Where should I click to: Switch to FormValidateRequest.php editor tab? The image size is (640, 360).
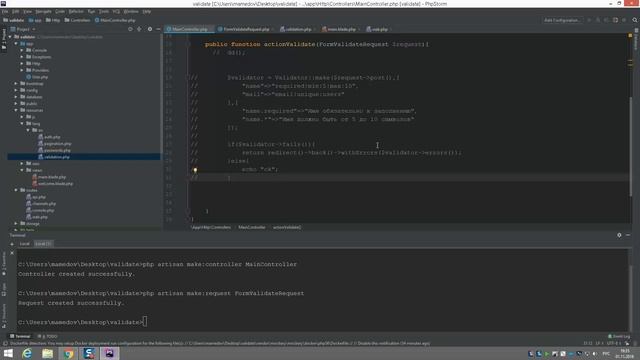coord(246,29)
